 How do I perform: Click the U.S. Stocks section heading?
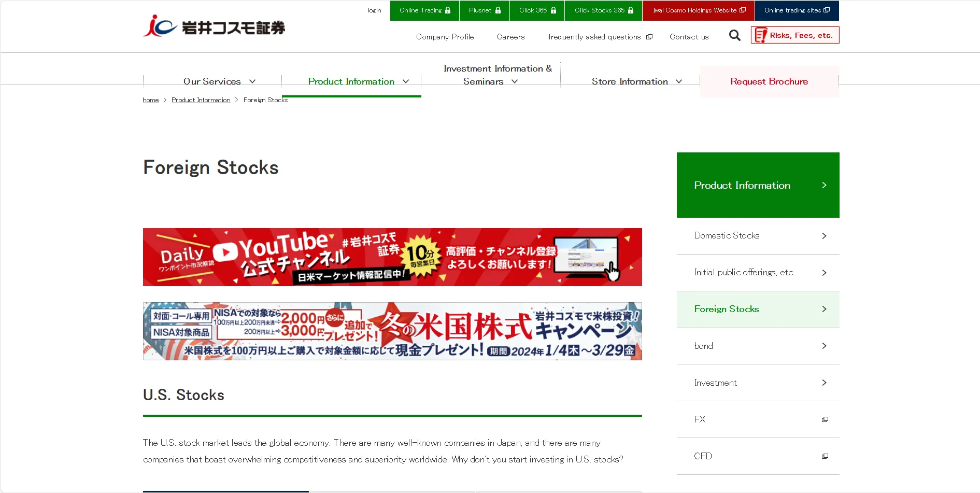pos(184,395)
